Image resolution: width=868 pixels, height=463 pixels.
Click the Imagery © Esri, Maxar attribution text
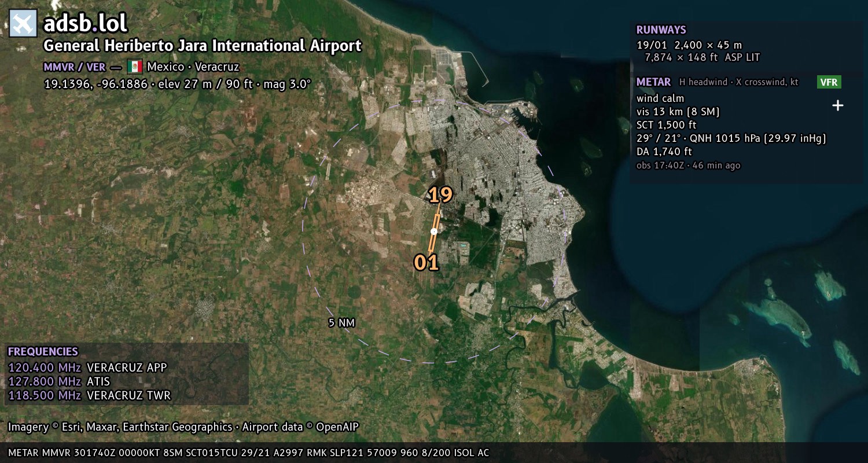coord(183,427)
